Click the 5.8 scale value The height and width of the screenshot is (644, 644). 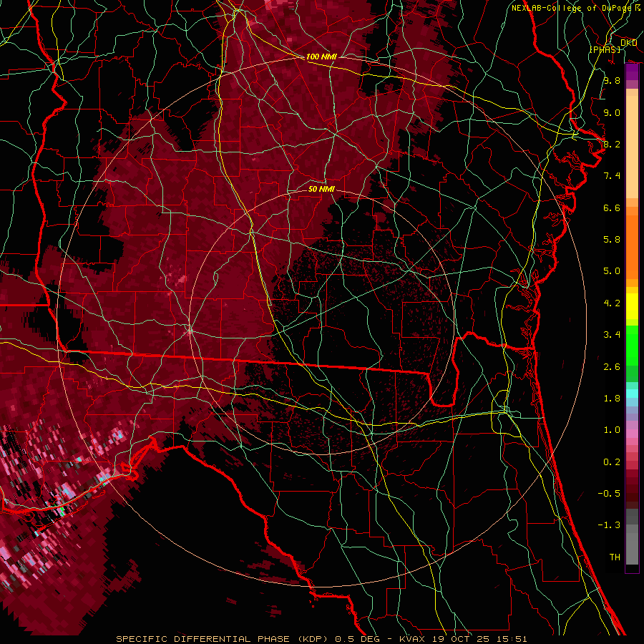[612, 240]
